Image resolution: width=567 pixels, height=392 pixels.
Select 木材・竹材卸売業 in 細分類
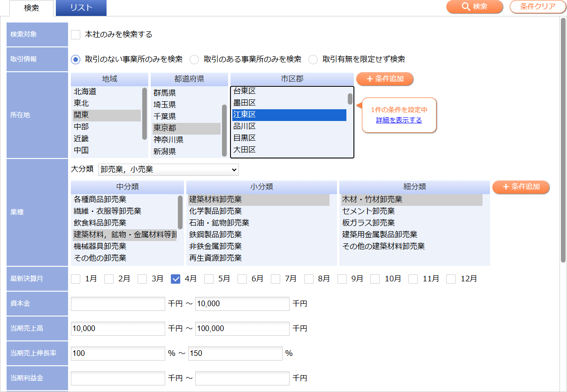click(412, 200)
